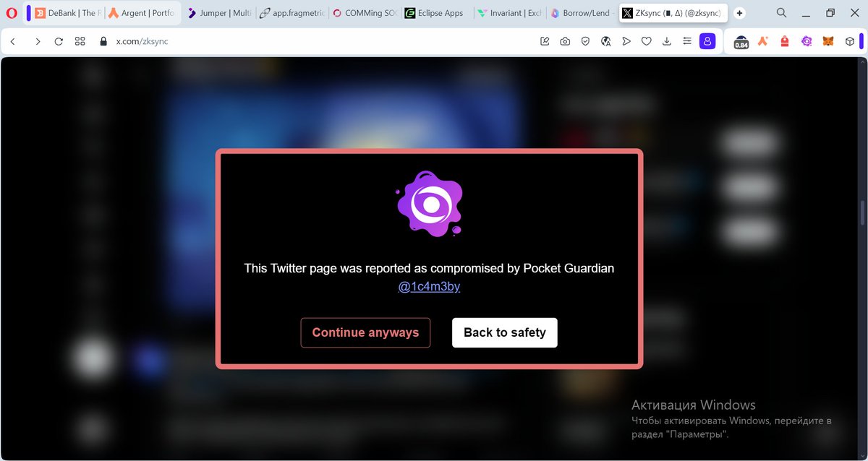The image size is (868, 461).
Task: Add page to bookmarks with heart icon
Action: [x=647, y=42]
